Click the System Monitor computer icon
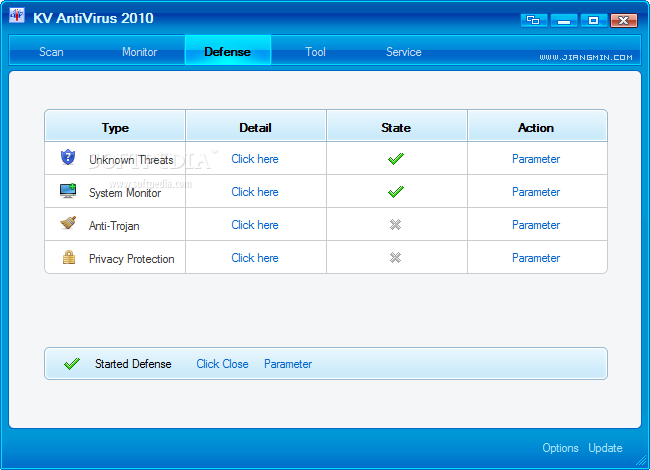 click(x=68, y=191)
